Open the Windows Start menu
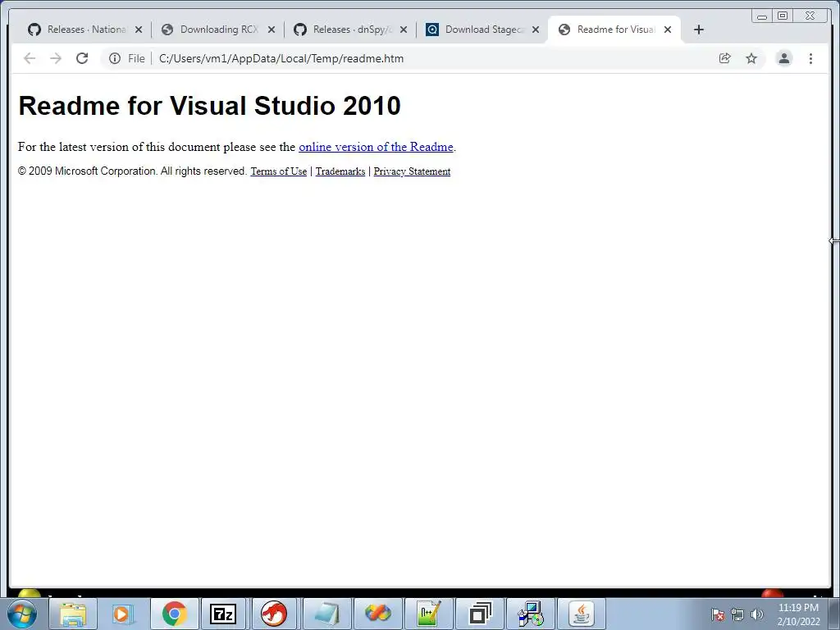Screen dimensions: 840x630 22,614
